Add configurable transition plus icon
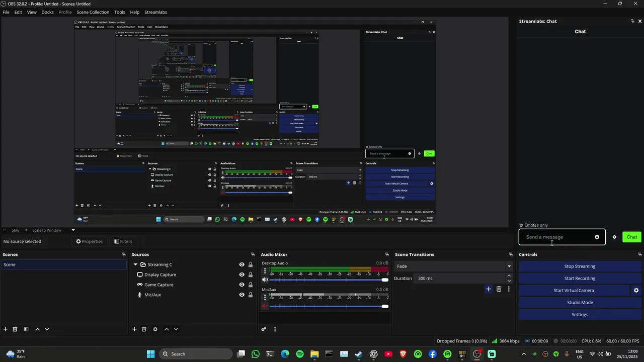 coord(489,289)
